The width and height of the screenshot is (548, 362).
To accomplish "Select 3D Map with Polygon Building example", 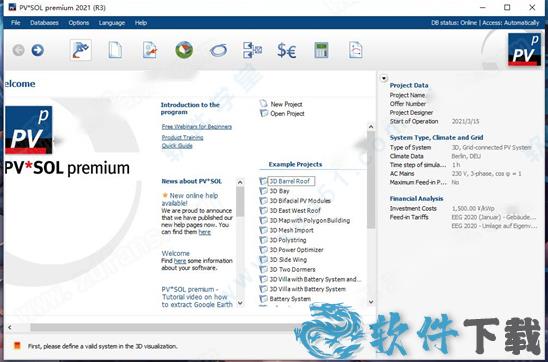I will click(310, 220).
